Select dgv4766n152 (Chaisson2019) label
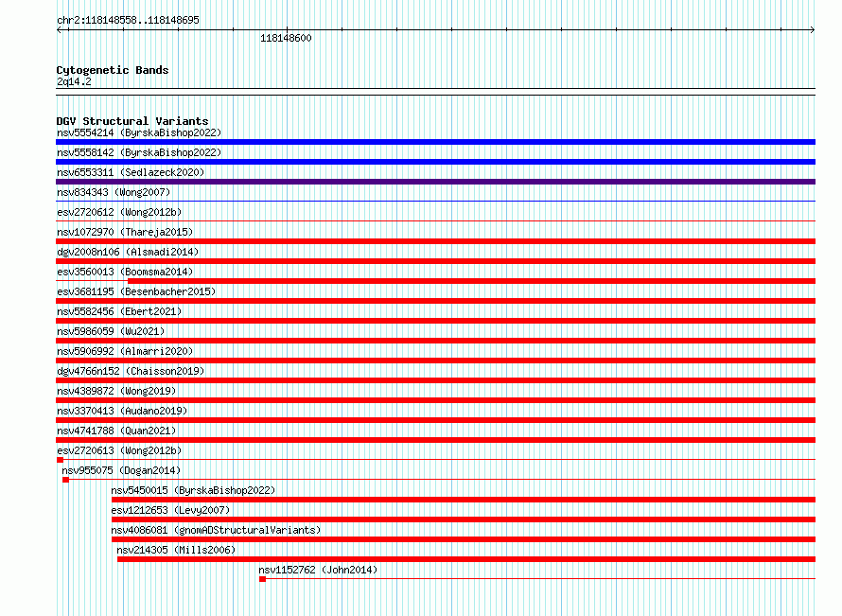Image resolution: width=842 pixels, height=616 pixels. [x=131, y=371]
